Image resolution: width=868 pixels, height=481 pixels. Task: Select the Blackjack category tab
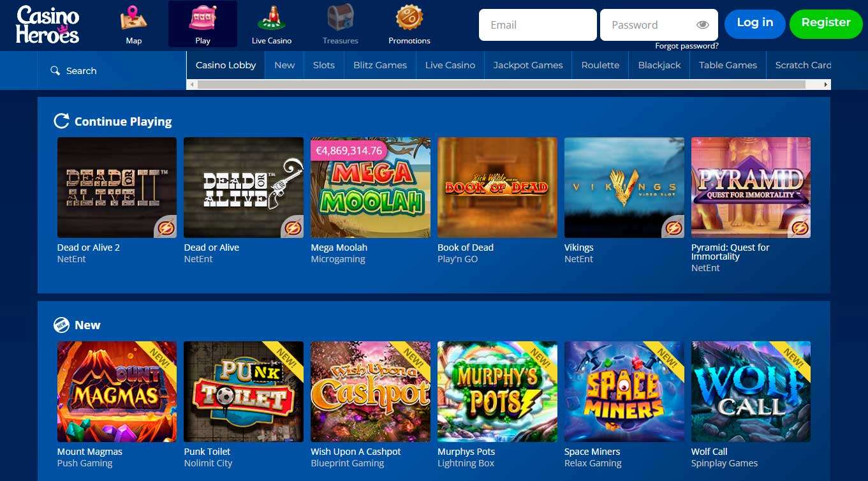pyautogui.click(x=659, y=65)
